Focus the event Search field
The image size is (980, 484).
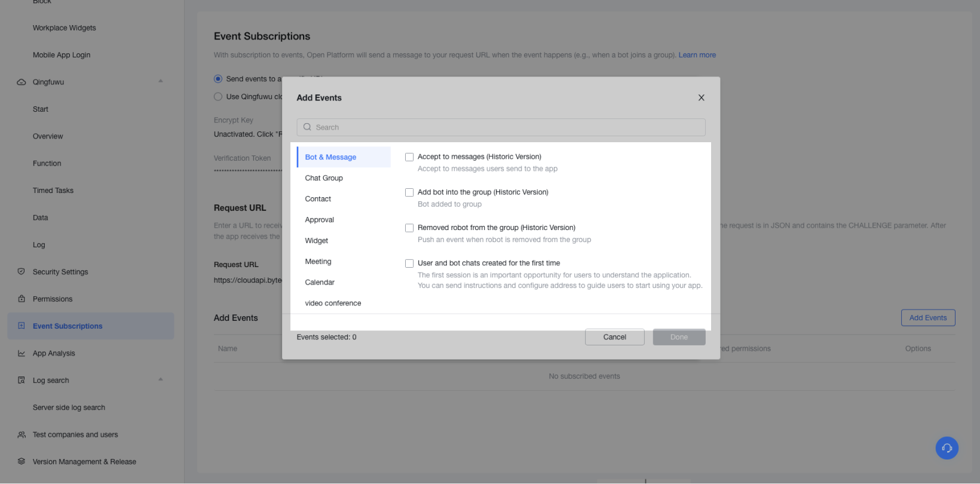(501, 127)
